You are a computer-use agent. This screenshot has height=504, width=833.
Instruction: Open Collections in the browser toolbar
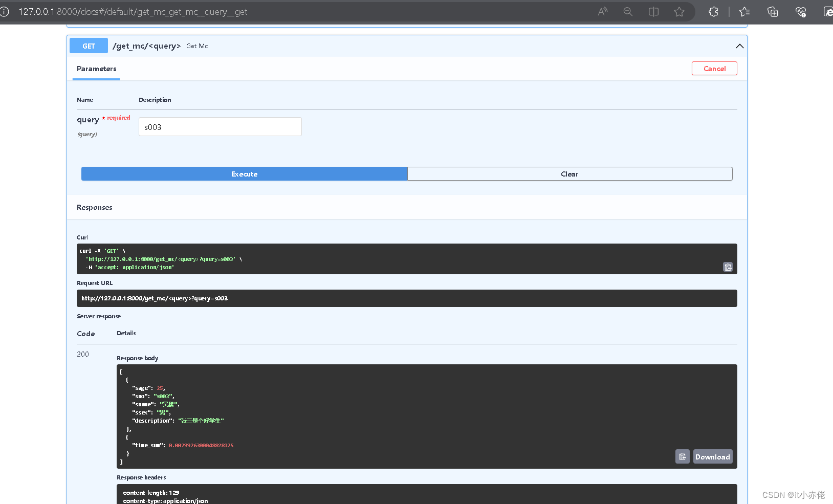(x=773, y=11)
